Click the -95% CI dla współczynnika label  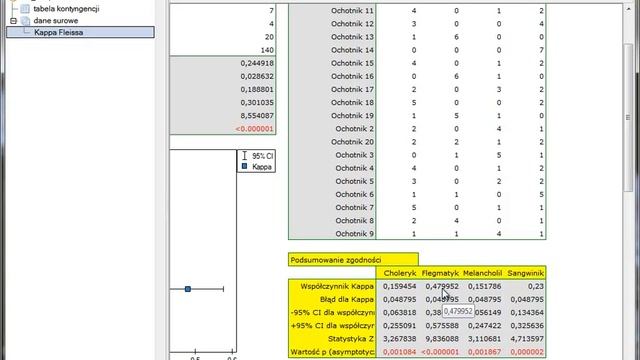pyautogui.click(x=332, y=312)
